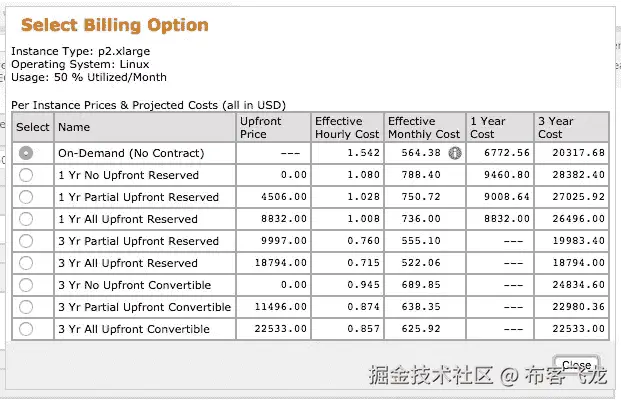Image resolution: width=621 pixels, height=400 pixels.
Task: Click the Select Billing Option title
Action: pyautogui.click(x=115, y=25)
